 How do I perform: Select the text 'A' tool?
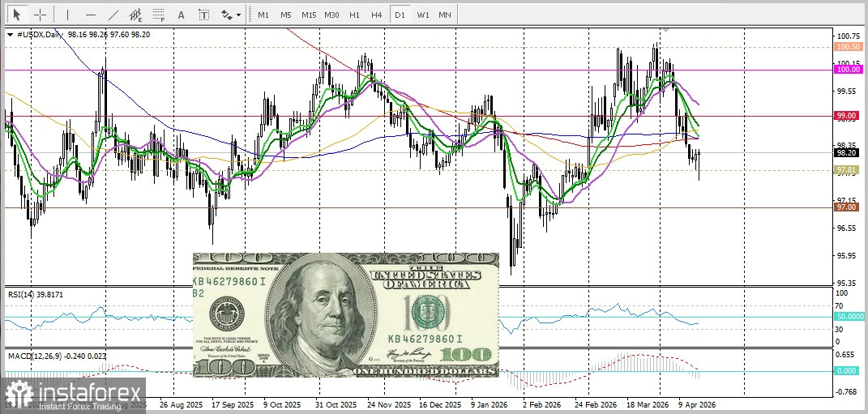181,15
